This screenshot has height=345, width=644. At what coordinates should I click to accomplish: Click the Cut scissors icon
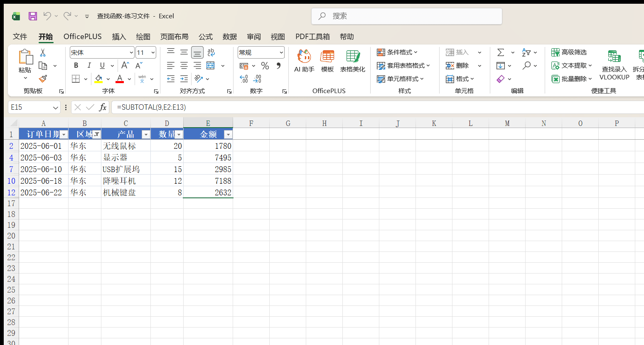tap(43, 53)
